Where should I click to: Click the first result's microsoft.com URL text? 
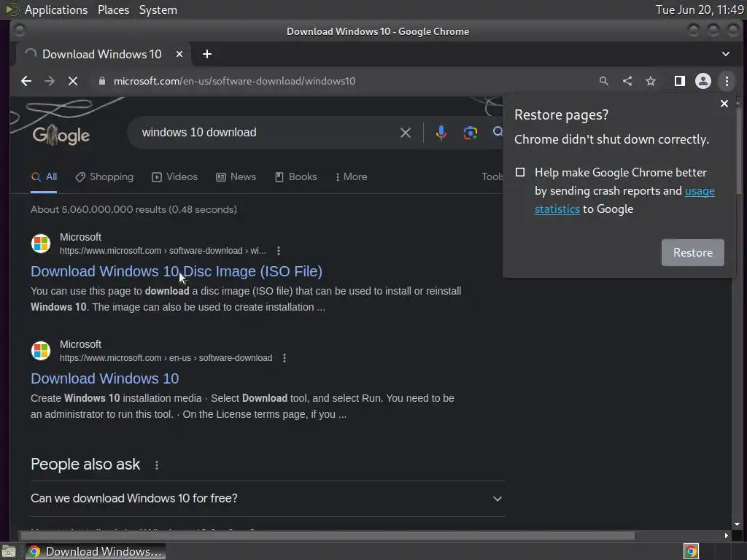pos(163,251)
